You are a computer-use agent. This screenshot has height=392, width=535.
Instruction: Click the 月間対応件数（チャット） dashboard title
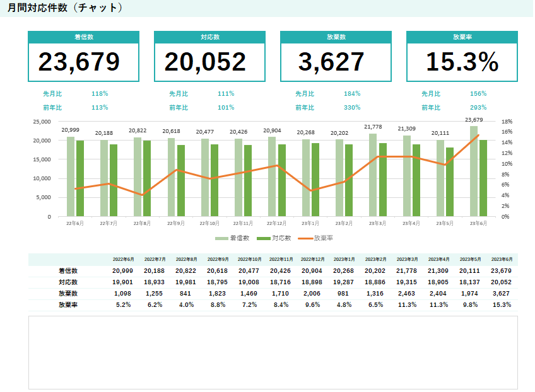[65, 8]
